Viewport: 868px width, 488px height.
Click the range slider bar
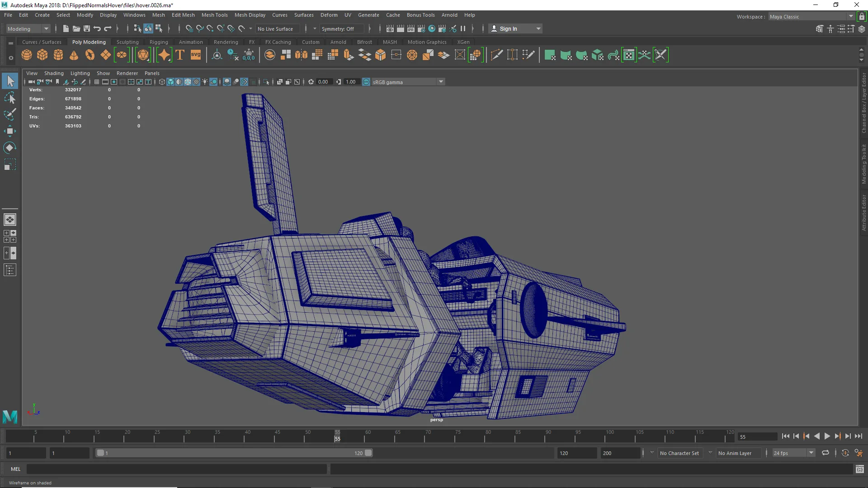pos(234,453)
